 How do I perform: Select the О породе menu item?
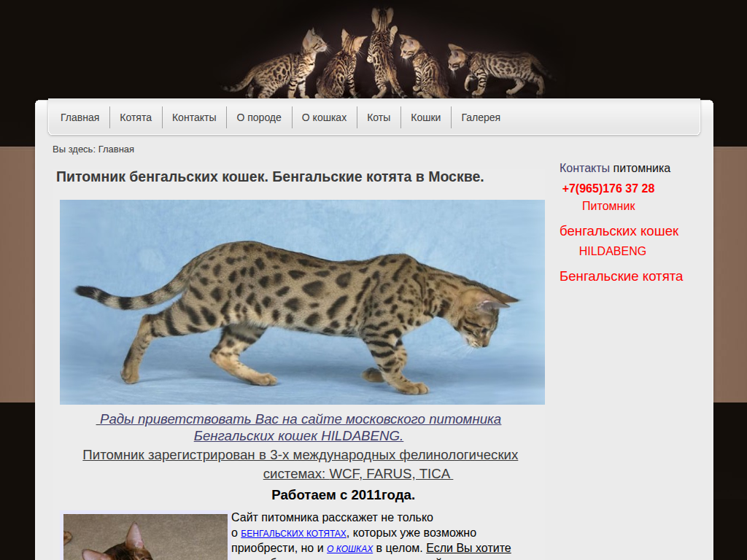pos(259,117)
